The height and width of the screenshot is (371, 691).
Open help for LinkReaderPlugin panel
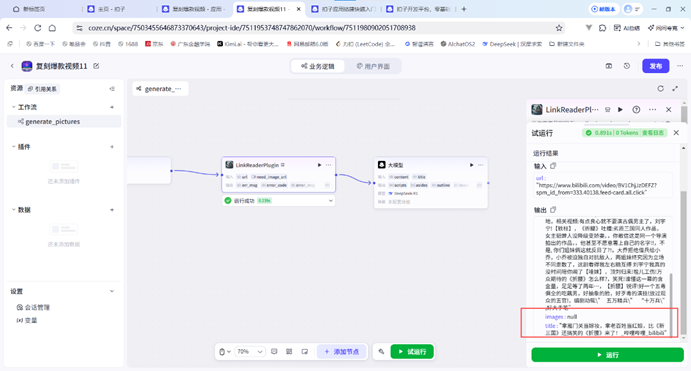[636, 110]
